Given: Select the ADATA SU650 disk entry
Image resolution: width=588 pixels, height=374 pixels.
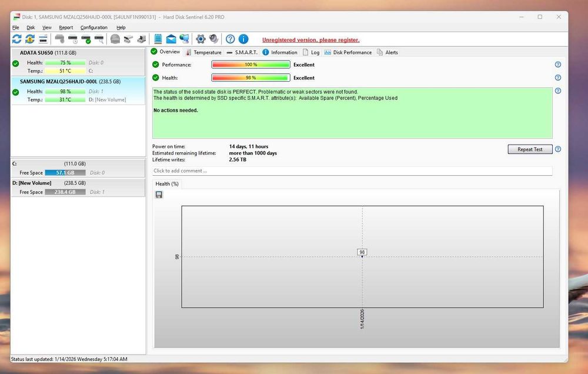Looking at the screenshot, I should (x=78, y=62).
